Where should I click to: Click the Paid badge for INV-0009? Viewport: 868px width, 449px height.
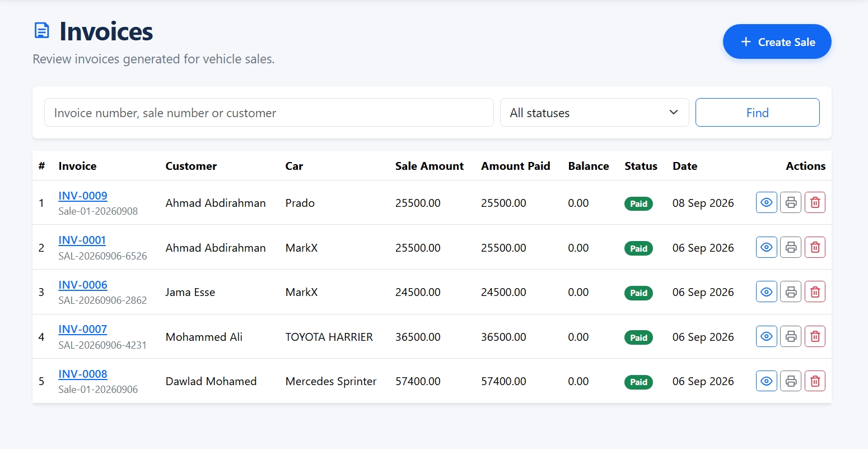click(638, 203)
